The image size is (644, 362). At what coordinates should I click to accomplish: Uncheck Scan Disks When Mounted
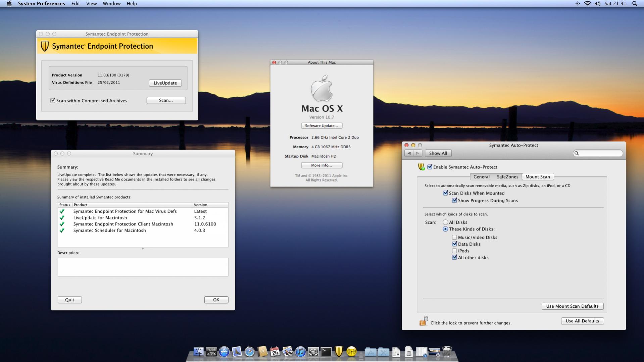click(445, 193)
